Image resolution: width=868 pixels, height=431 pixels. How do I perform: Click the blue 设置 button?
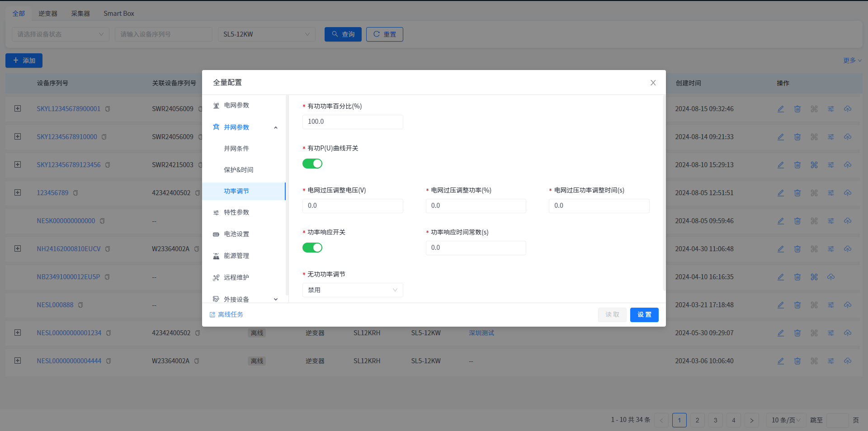(644, 315)
